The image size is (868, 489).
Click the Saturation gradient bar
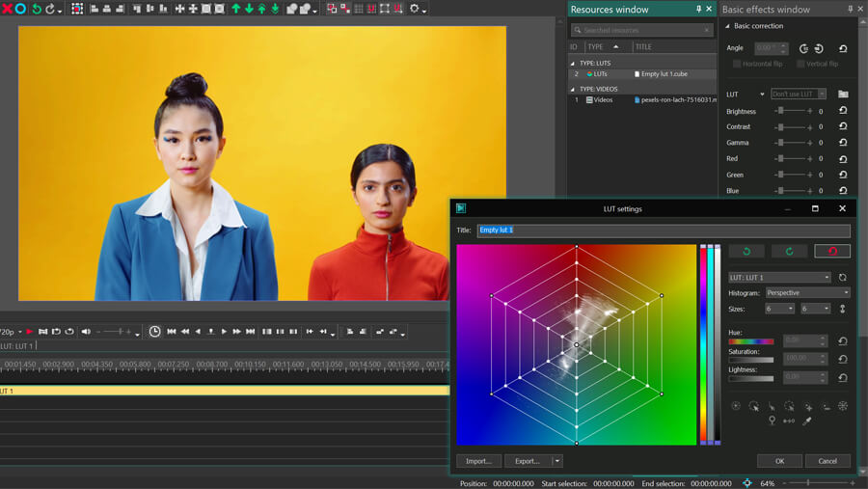click(750, 360)
